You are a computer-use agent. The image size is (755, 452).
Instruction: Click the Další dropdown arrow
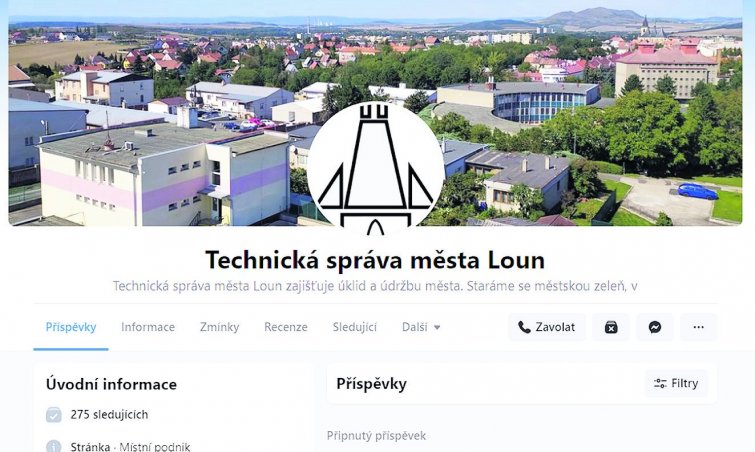point(437,327)
